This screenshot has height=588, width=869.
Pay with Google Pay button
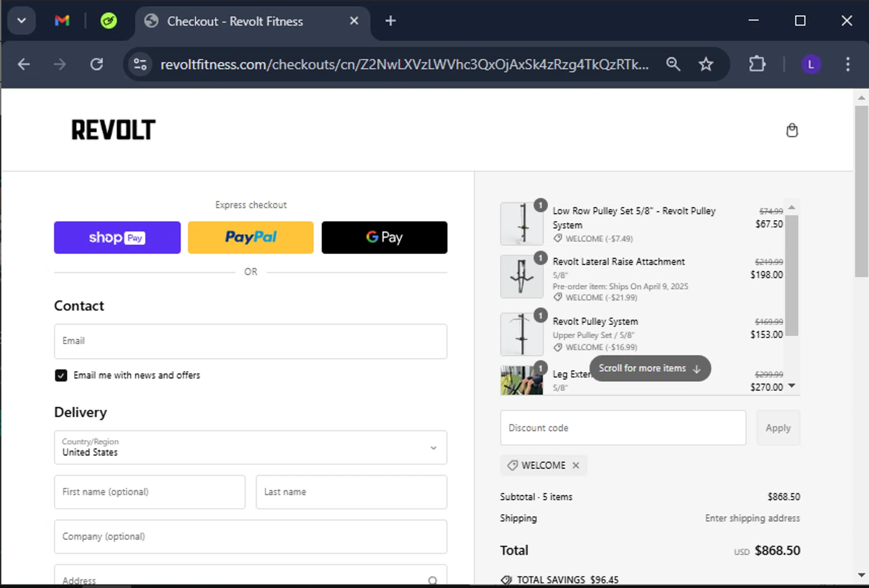pos(384,238)
